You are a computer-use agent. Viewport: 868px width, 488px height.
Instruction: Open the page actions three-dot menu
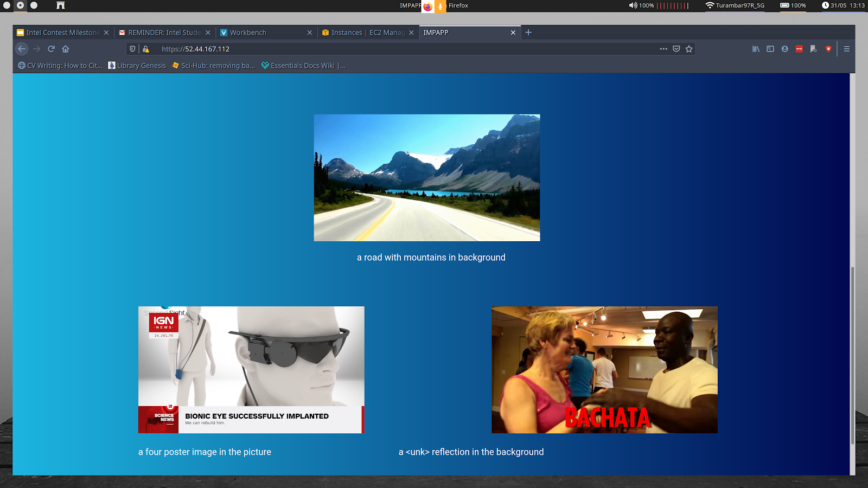[x=663, y=49]
